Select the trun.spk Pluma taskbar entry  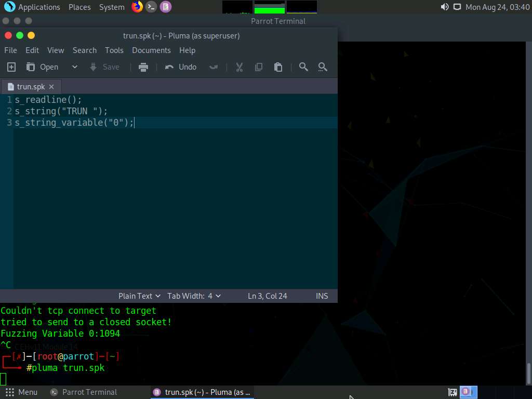click(202, 392)
